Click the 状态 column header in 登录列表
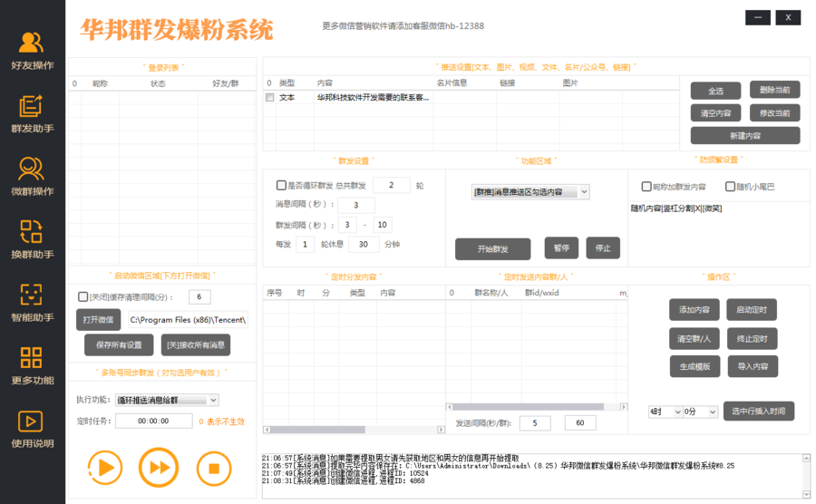The image size is (816, 504). click(x=158, y=83)
